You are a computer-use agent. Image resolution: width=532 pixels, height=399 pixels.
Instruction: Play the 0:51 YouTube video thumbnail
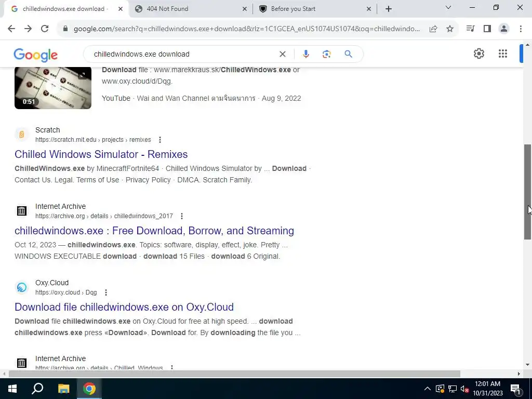pyautogui.click(x=53, y=88)
